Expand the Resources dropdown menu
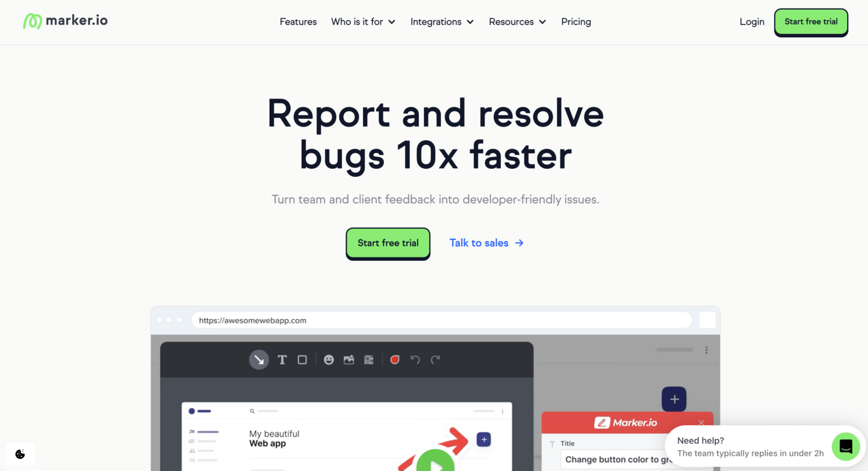The width and height of the screenshot is (868, 471). click(518, 21)
